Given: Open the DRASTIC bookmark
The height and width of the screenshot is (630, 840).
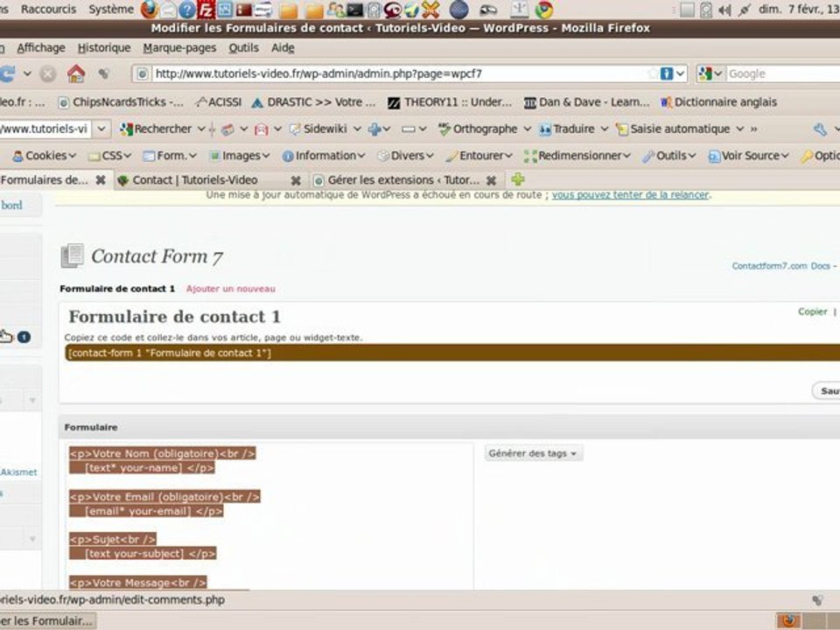Looking at the screenshot, I should point(314,102).
